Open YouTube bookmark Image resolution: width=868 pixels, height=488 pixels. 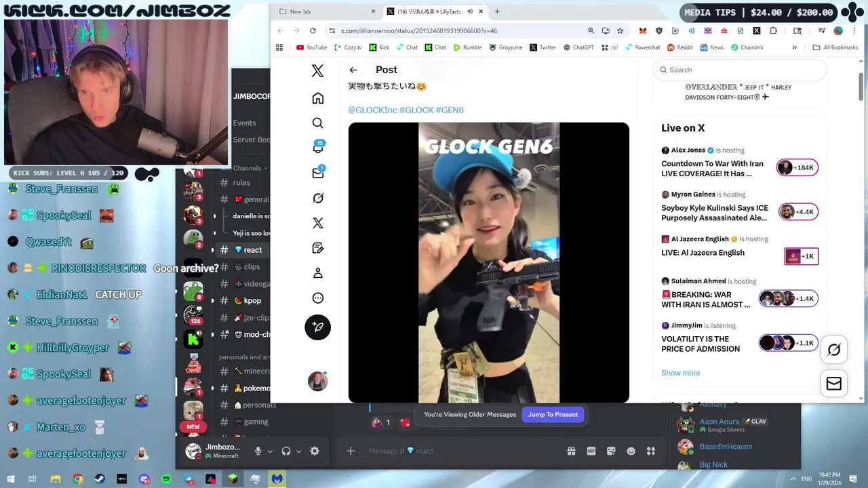[x=312, y=47]
